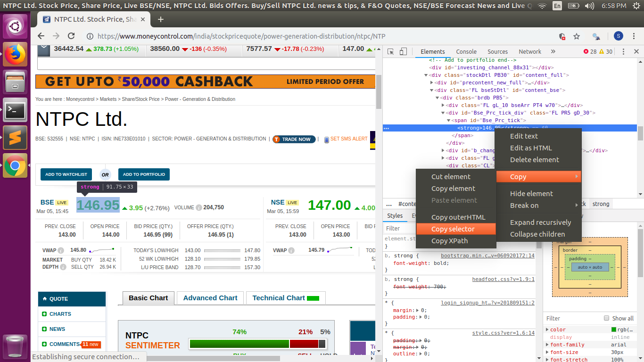Click the red error count icon
The width and height of the screenshot is (644, 362).
click(x=586, y=51)
